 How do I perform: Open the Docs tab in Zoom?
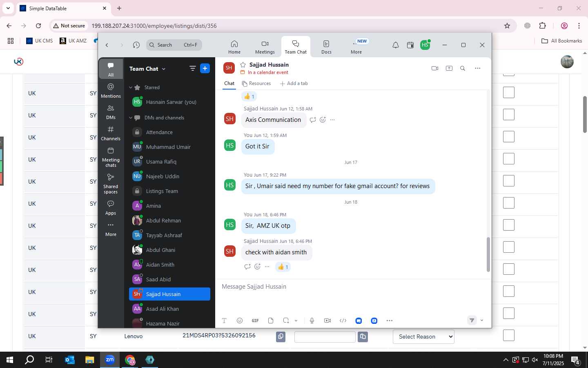pos(326,47)
